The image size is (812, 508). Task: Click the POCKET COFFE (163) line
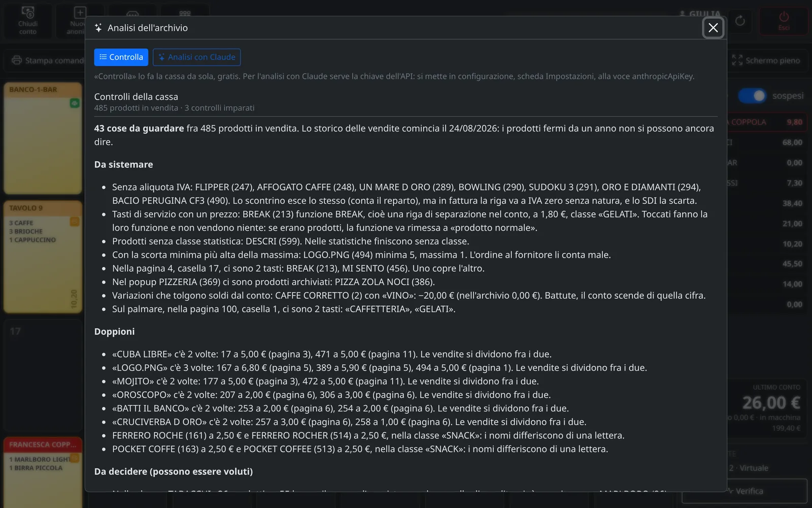click(360, 449)
